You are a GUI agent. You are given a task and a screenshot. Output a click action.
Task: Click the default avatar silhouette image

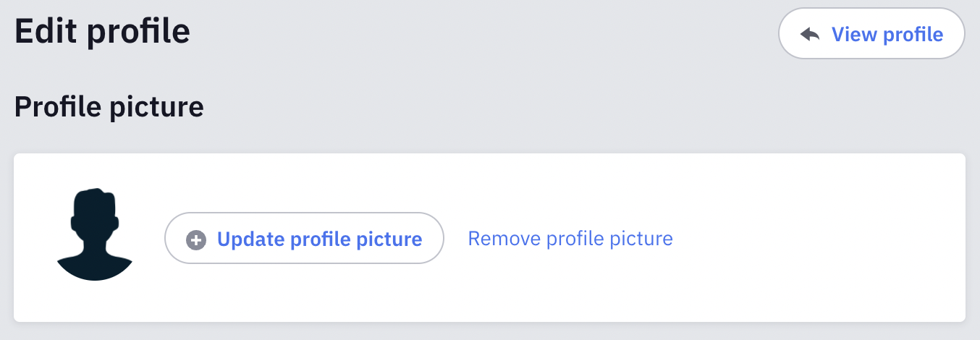[x=95, y=234]
